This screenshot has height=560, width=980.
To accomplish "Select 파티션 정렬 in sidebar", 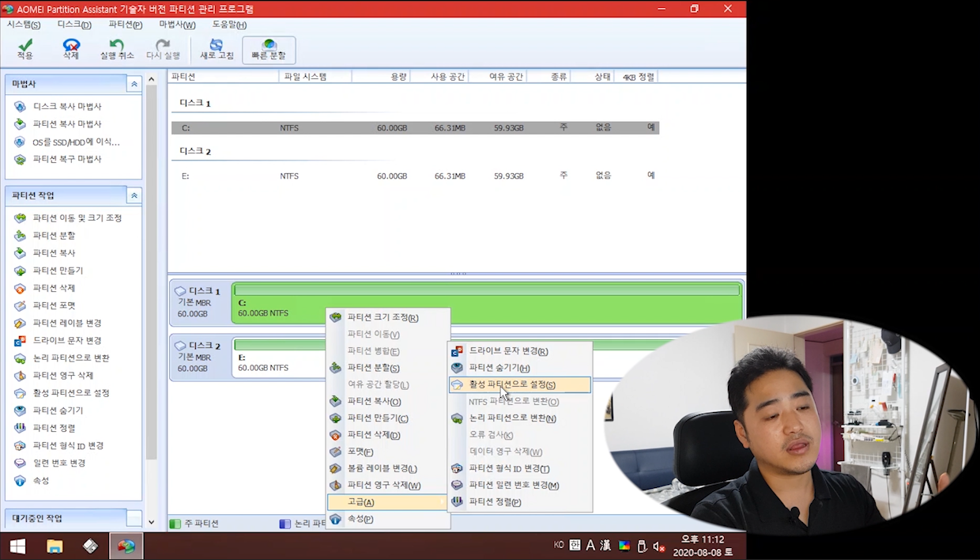I will tap(45, 428).
